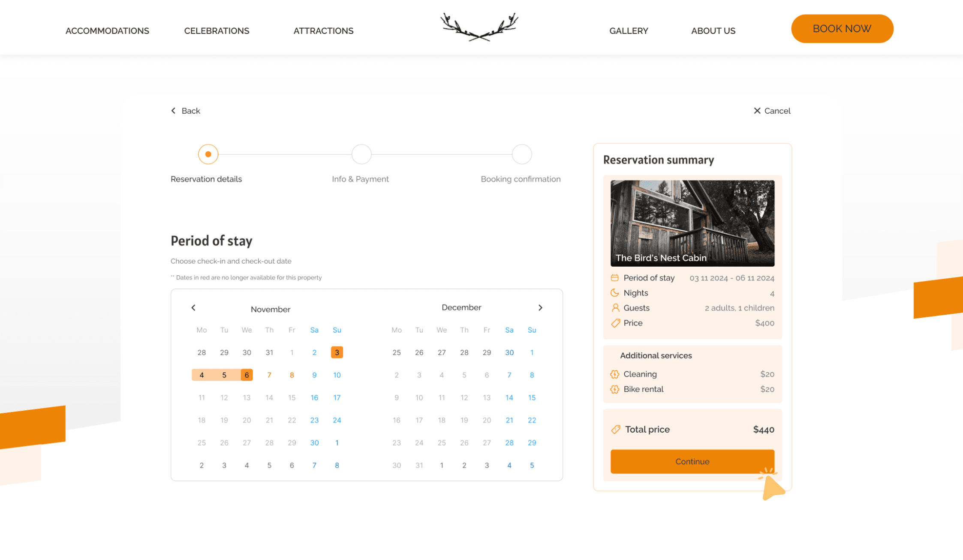The image size is (963, 560).
Task: Pick December 21 in the calendar
Action: coord(509,420)
